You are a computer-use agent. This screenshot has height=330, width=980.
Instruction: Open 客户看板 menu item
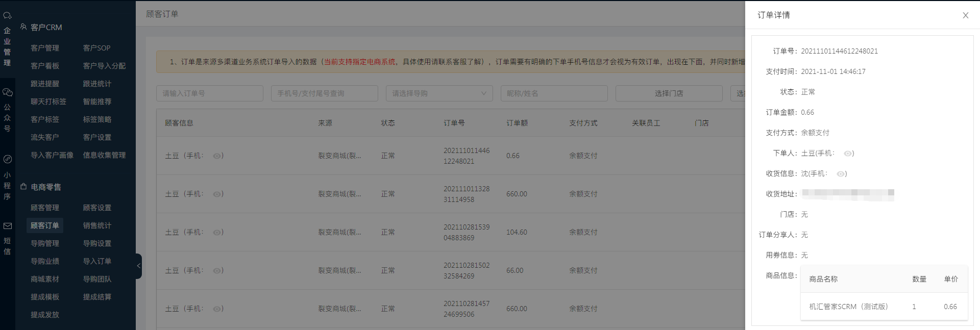coord(45,66)
